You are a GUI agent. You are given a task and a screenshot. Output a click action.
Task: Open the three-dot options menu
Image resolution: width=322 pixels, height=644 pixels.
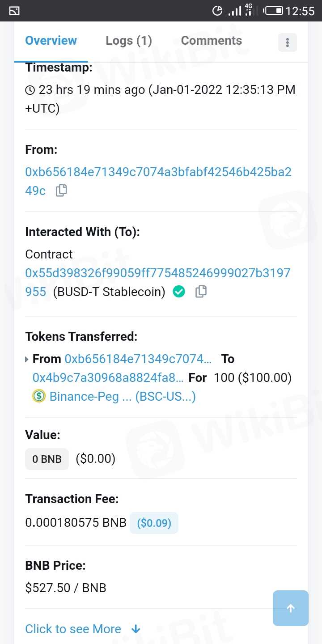tap(287, 42)
